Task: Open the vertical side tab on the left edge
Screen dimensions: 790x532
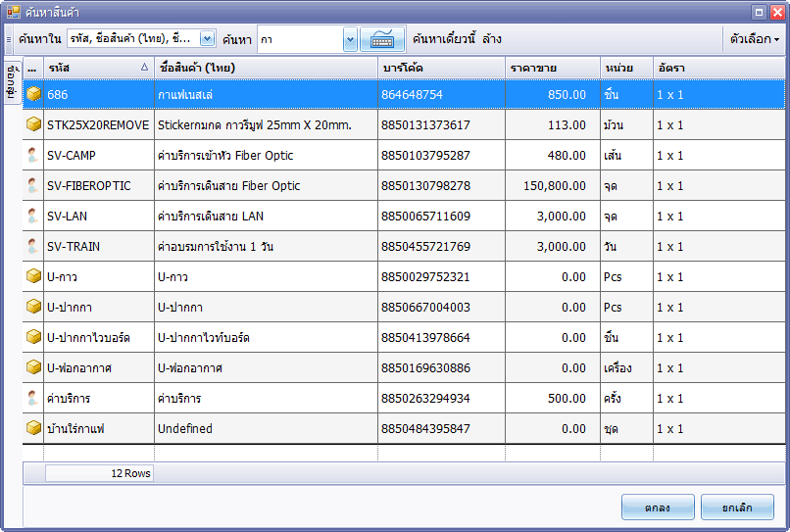Action: point(11,78)
